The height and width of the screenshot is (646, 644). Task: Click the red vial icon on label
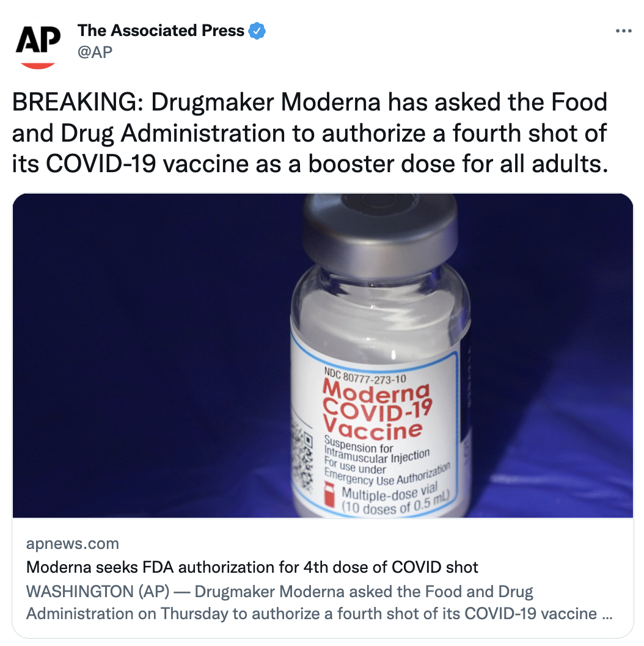329,495
